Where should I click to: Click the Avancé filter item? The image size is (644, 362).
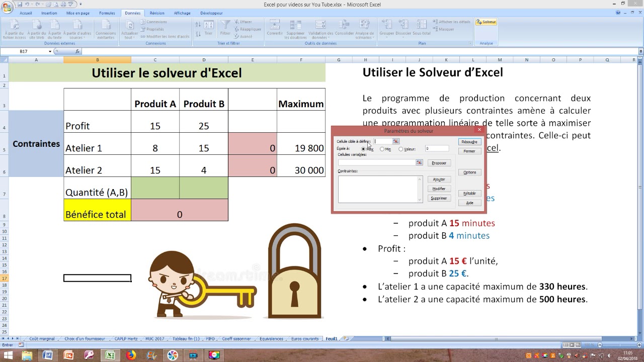[x=243, y=36]
